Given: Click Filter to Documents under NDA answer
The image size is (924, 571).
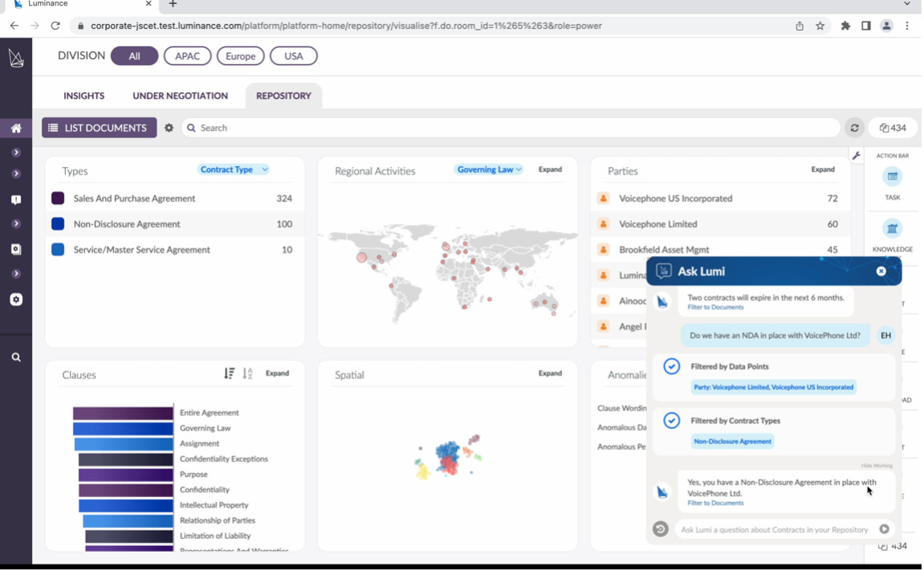Looking at the screenshot, I should pos(715,504).
